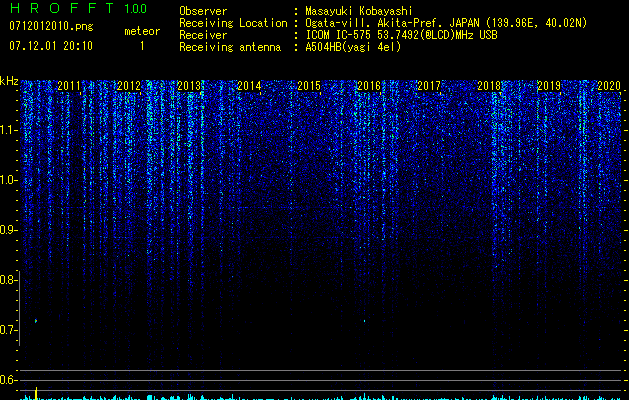
Task: Click the 2015 time marker
Action: (309, 86)
